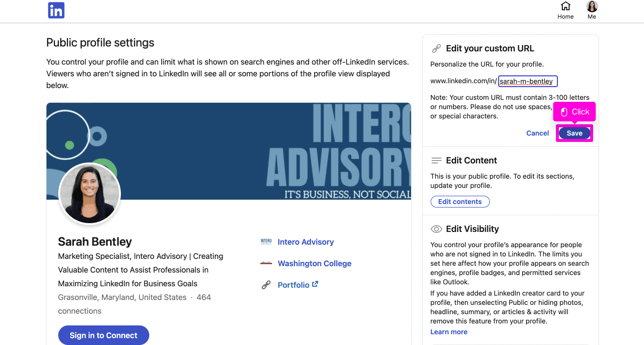Click the chain link icon beside Edit your custom URL
Image resolution: width=644 pixels, height=345 pixels.
(x=436, y=48)
